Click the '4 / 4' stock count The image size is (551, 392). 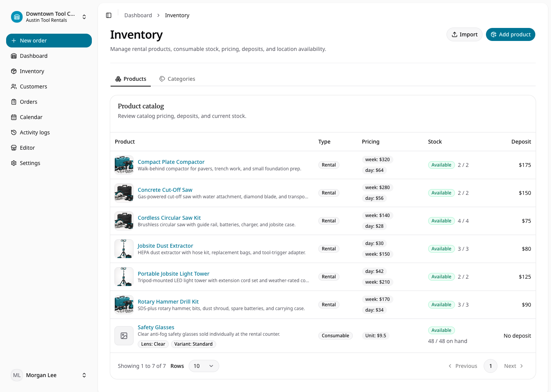coord(463,221)
